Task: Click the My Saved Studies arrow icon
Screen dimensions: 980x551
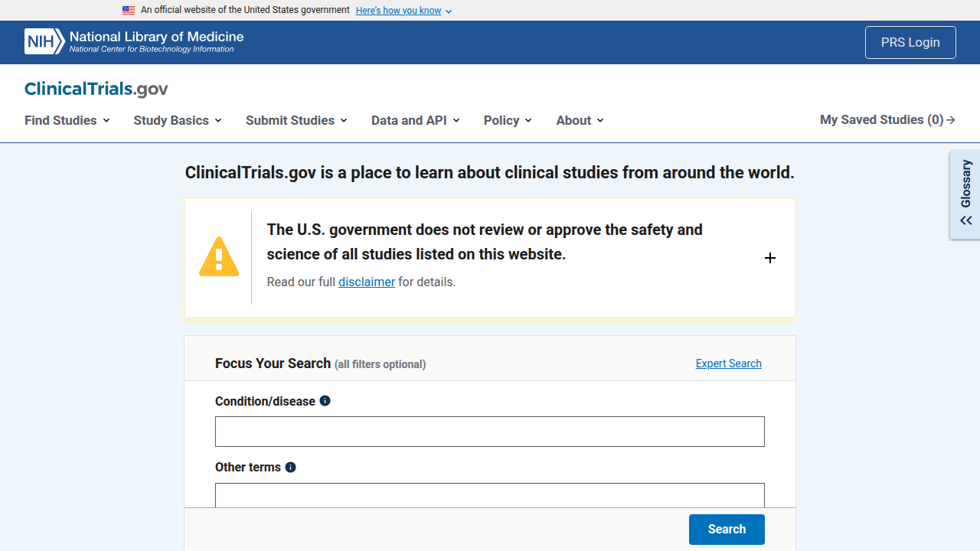Action: click(951, 120)
